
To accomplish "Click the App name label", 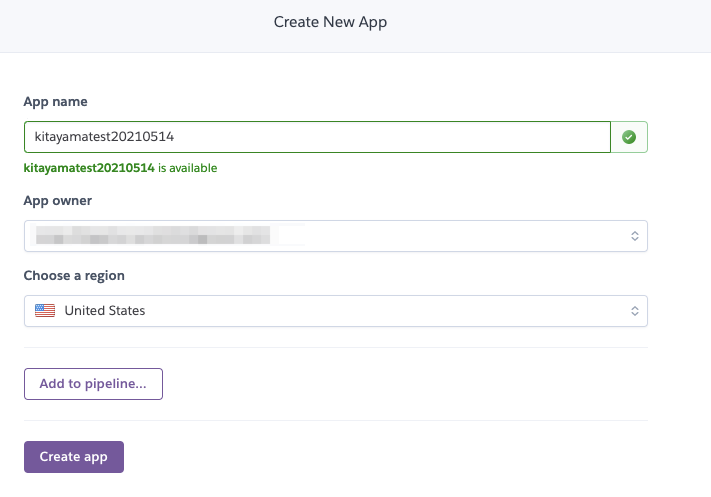I will coord(56,102).
